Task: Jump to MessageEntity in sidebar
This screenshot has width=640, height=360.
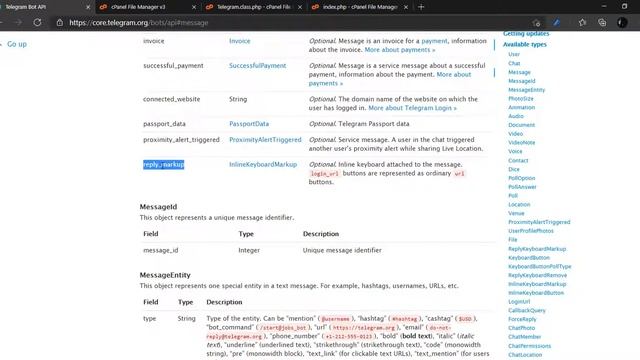Action: click(x=527, y=90)
